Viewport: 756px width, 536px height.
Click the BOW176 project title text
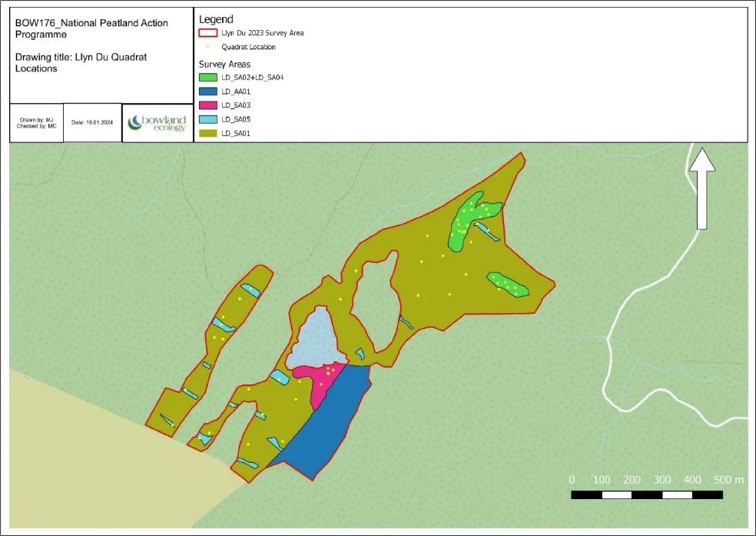click(x=91, y=28)
